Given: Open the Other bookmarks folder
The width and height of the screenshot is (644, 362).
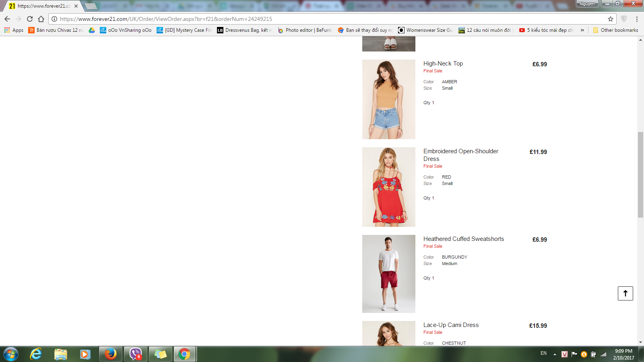Looking at the screenshot, I should click(615, 30).
